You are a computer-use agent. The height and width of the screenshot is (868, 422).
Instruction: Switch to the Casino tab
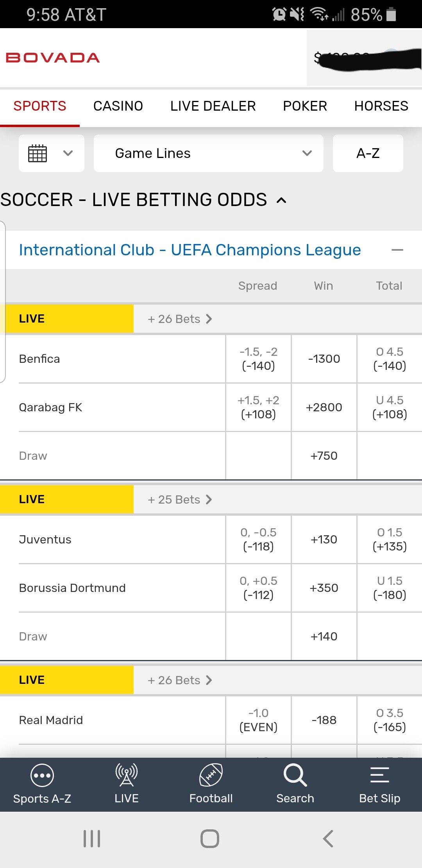[x=118, y=106]
